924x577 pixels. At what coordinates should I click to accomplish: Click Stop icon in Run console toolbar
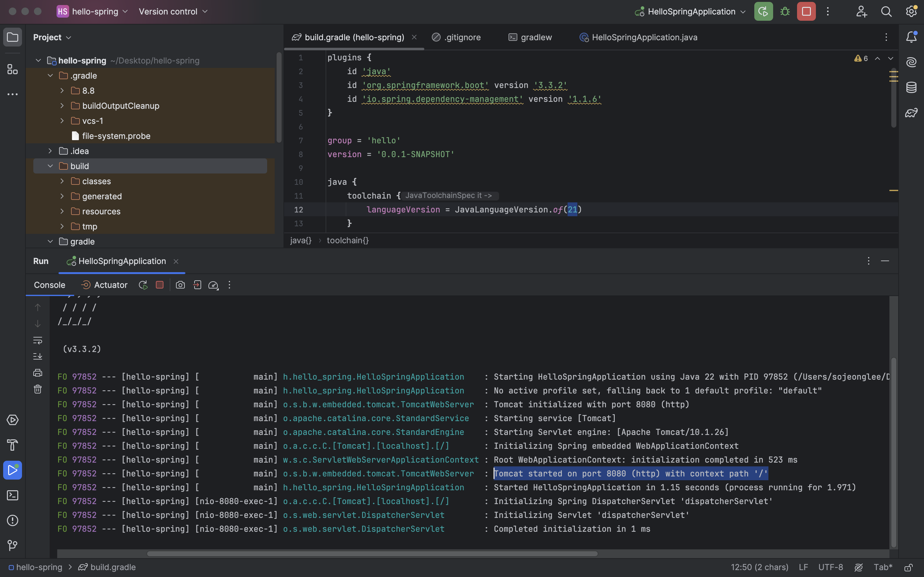pos(160,285)
